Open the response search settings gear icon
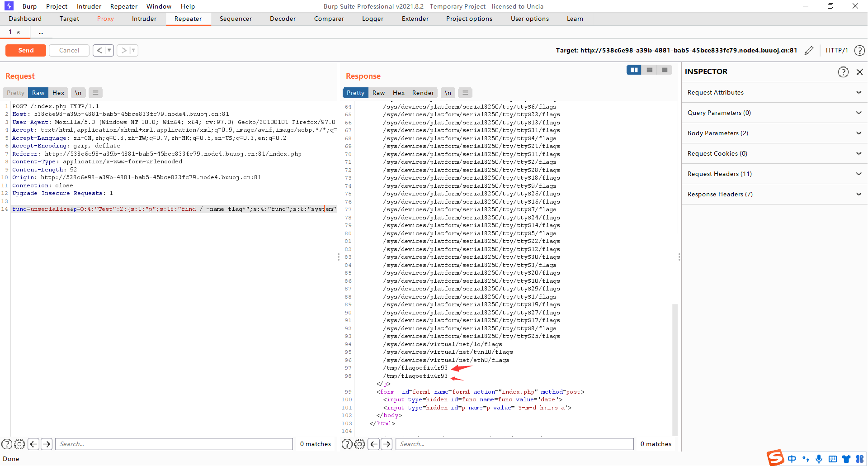This screenshot has width=868, height=466. 359,444
